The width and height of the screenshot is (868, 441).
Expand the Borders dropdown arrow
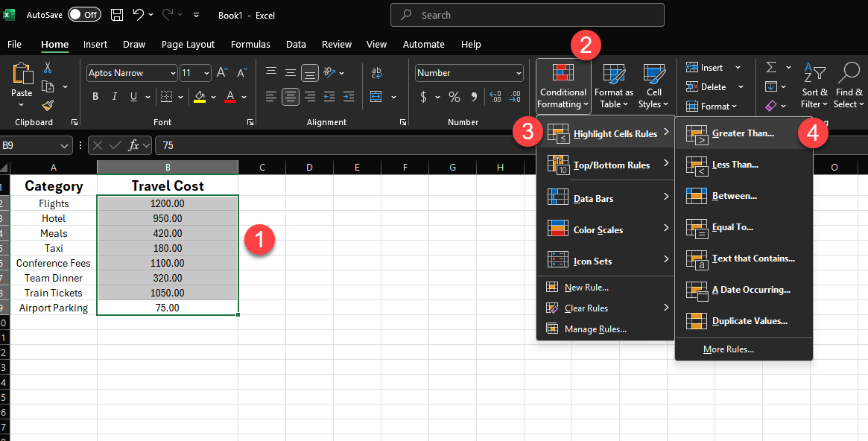(180, 97)
